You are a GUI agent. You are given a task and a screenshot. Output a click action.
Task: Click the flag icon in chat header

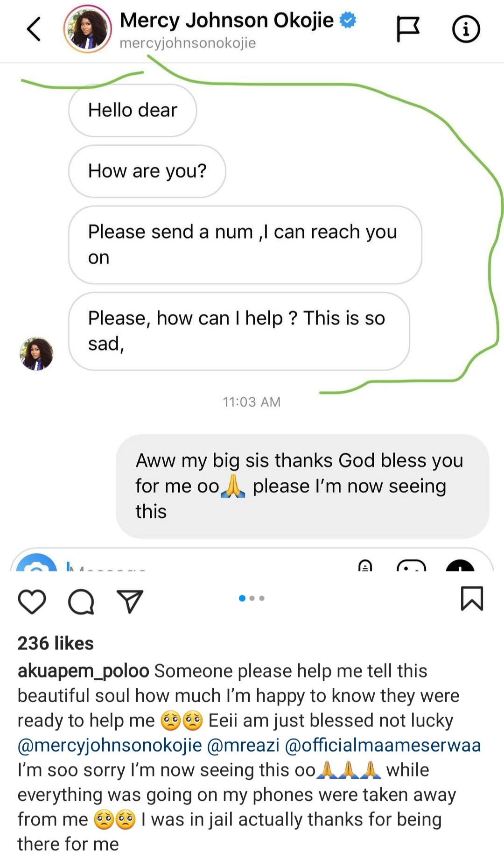pos(408,29)
